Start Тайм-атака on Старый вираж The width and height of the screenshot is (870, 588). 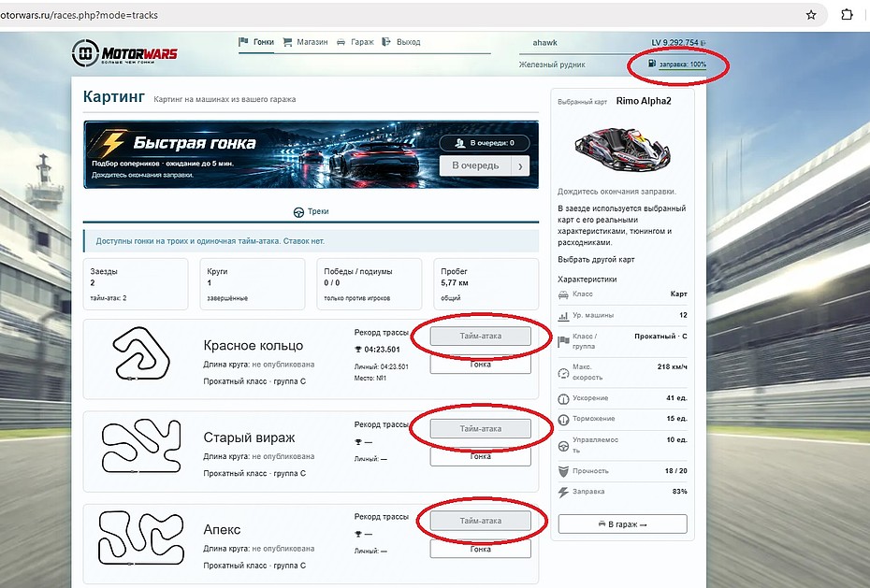point(481,428)
